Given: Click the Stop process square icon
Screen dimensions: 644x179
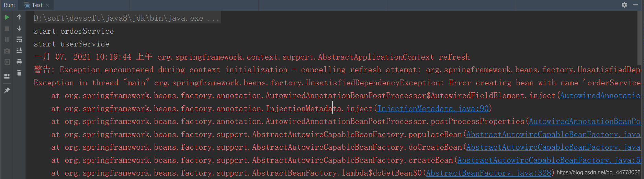Looking at the screenshot, I should (7, 29).
